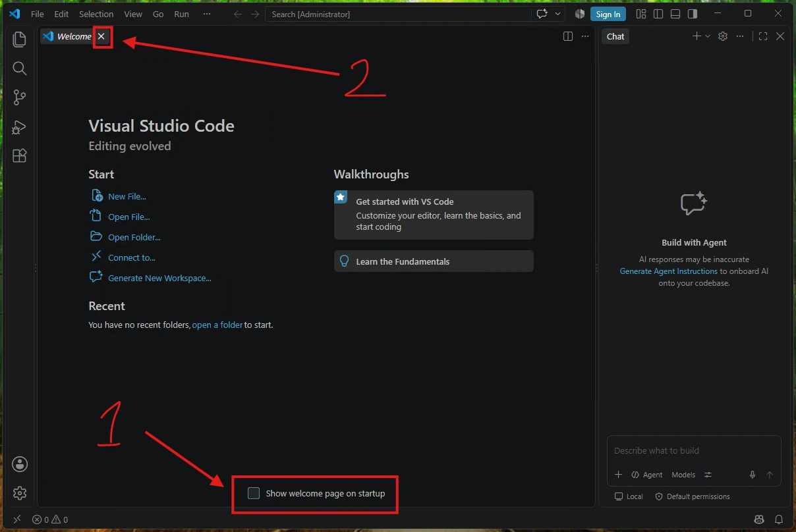This screenshot has height=532, width=796.
Task: Open the overflow menu ellipsis after Run
Action: [207, 14]
